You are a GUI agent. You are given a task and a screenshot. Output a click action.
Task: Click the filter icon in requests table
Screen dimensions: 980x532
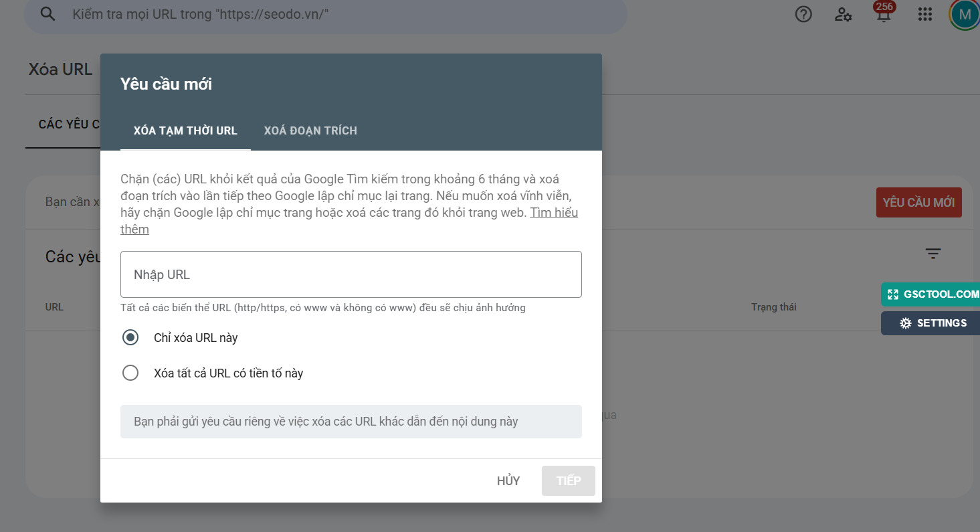coord(933,254)
